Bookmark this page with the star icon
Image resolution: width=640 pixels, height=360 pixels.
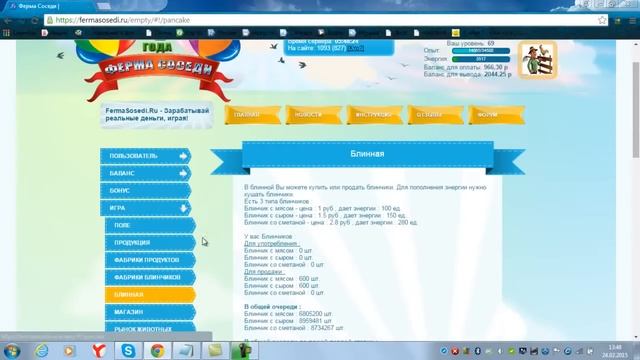click(x=602, y=20)
